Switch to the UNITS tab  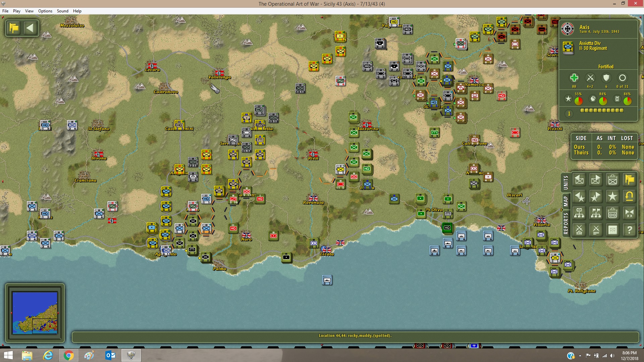click(566, 183)
